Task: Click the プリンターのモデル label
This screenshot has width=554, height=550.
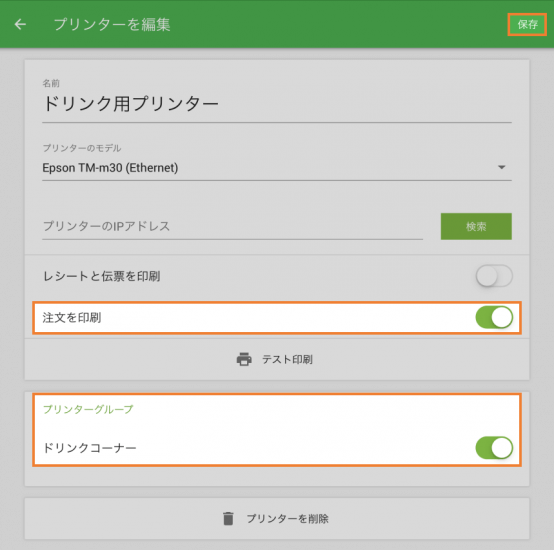Action: pyautogui.click(x=82, y=148)
